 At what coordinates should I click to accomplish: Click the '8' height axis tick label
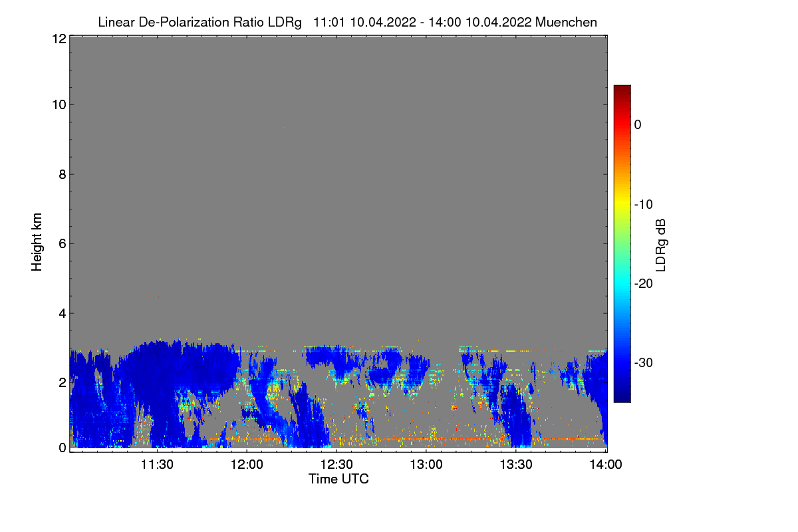[62, 174]
